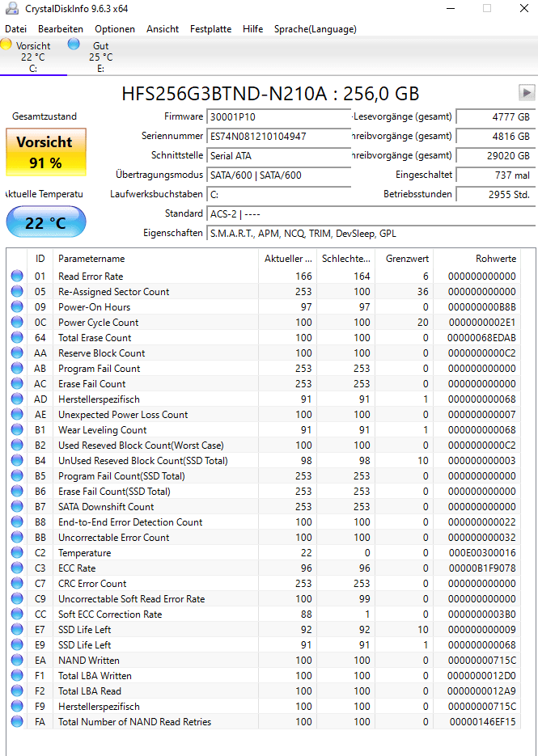Open the Bearbeiten menu

pos(61,29)
